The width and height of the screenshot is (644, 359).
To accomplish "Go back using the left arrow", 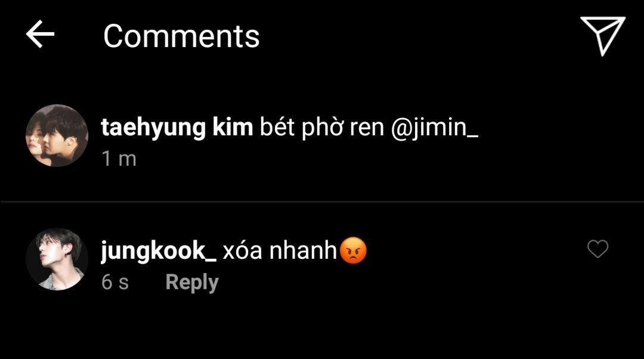I will [40, 35].
